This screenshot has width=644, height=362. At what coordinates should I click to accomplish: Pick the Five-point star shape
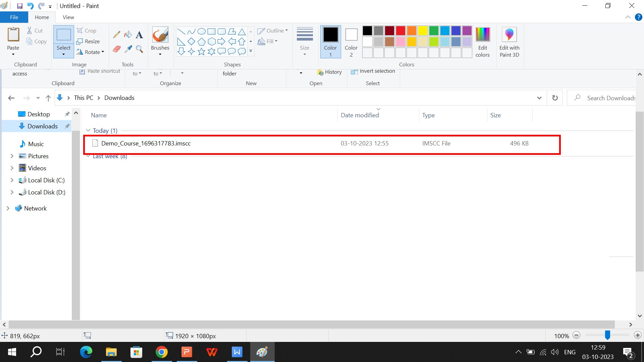click(201, 52)
